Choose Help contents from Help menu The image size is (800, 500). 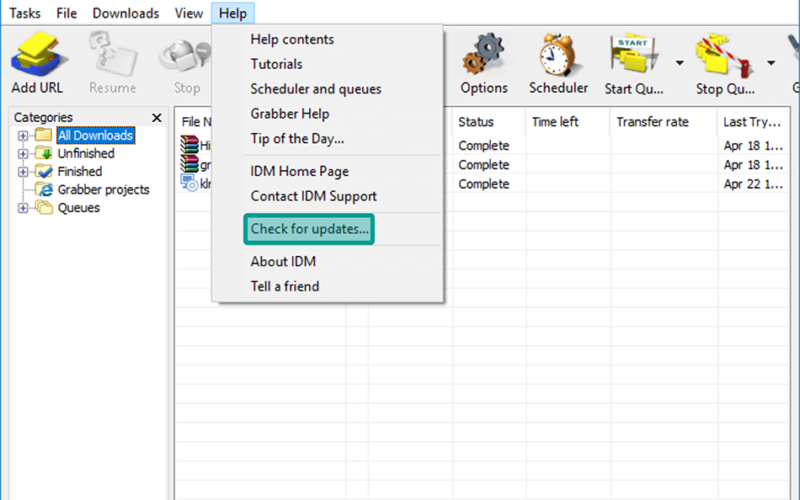point(292,39)
